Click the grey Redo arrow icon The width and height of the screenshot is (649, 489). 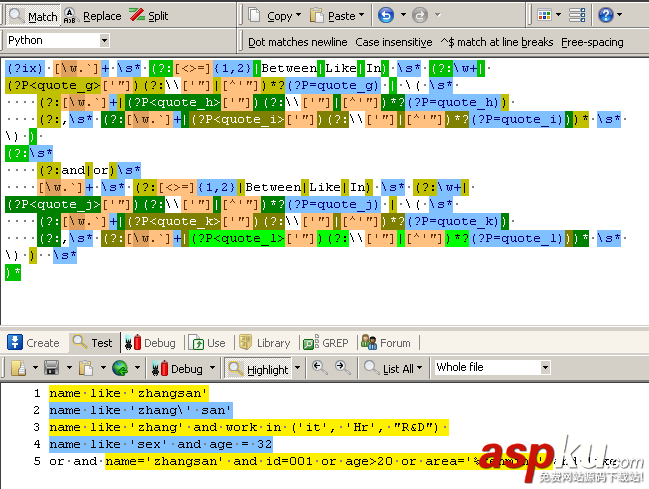tap(420, 15)
